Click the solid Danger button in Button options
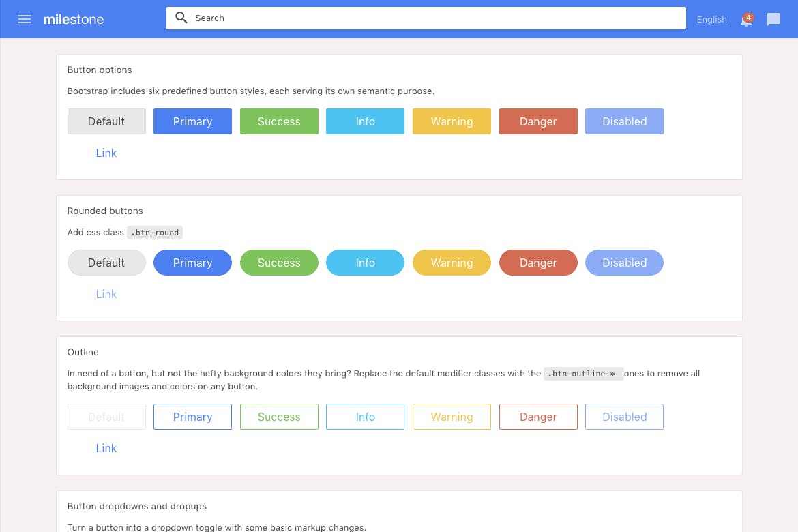798x532 pixels. (x=538, y=121)
